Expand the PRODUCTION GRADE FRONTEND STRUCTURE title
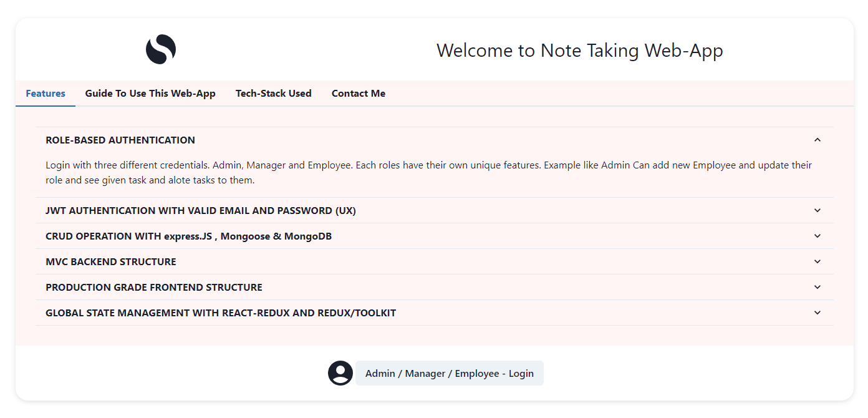 tap(154, 288)
